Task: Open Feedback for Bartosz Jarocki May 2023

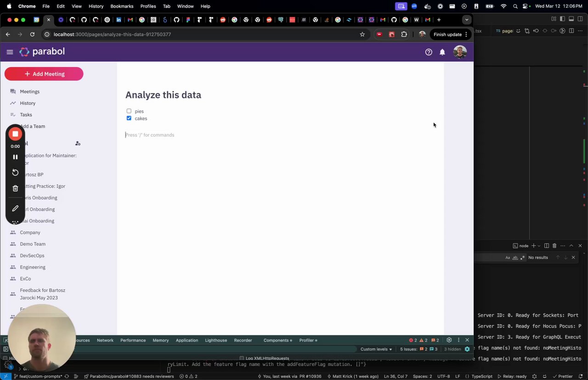Action: click(43, 294)
